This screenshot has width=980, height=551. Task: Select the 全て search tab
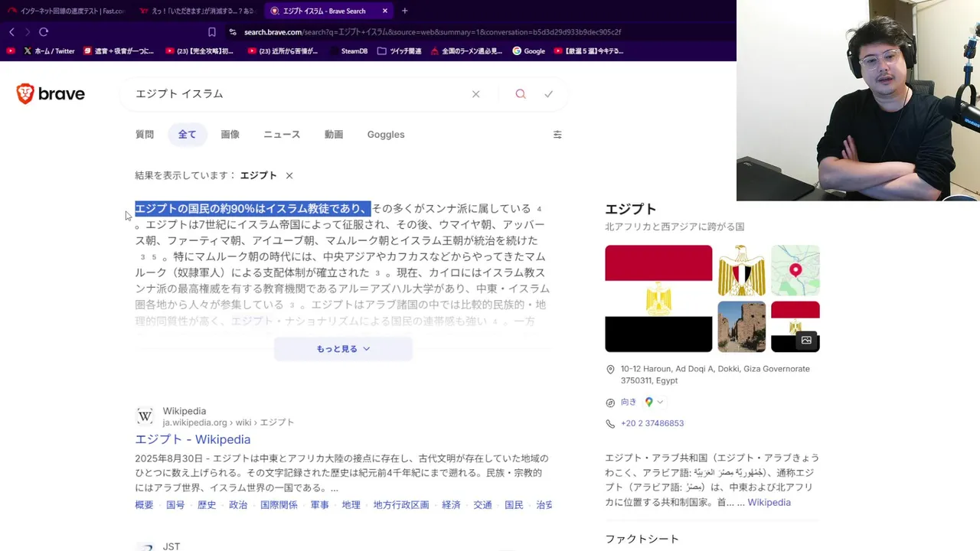[188, 135]
